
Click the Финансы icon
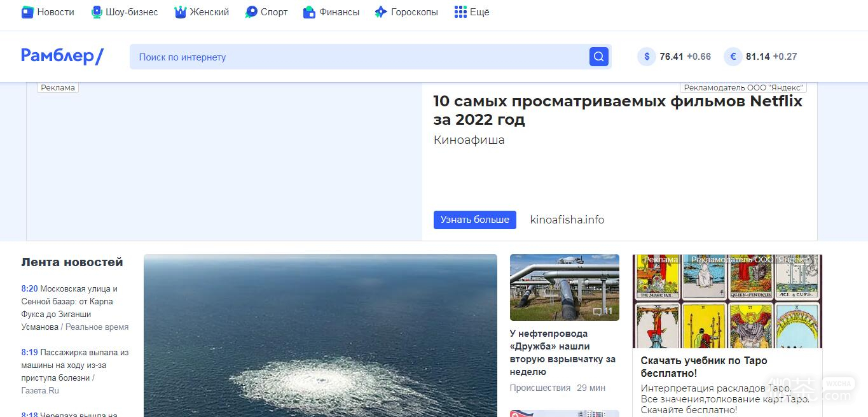point(309,12)
